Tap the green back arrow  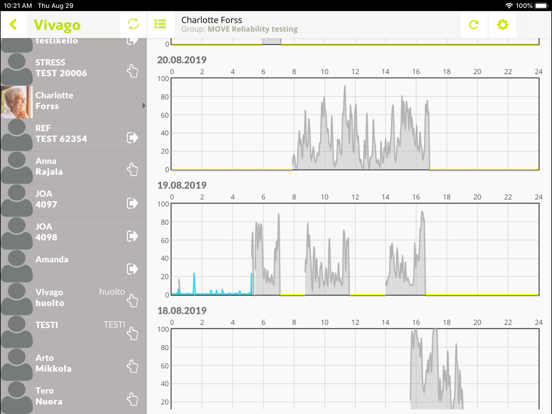(13, 24)
